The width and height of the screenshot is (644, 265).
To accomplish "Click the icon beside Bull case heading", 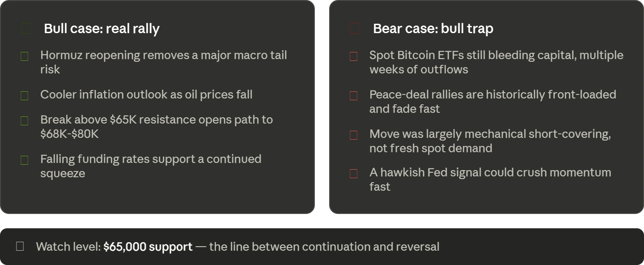I will tap(26, 29).
